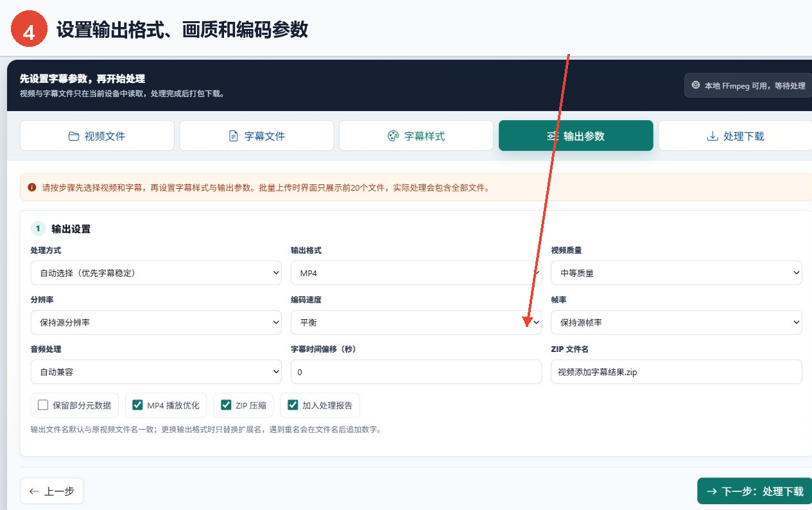812x510 pixels.
Task: Click the 输出设置 section heading
Action: [71, 229]
